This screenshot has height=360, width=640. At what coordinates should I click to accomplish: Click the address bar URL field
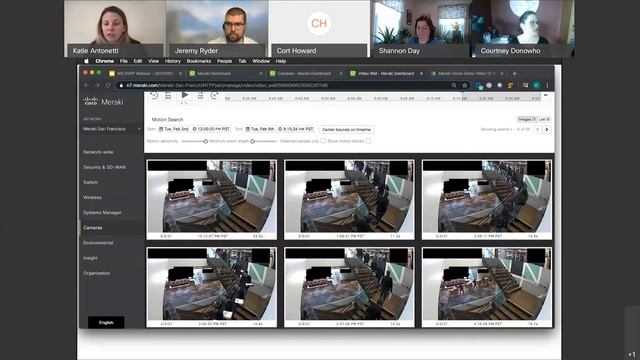286,85
